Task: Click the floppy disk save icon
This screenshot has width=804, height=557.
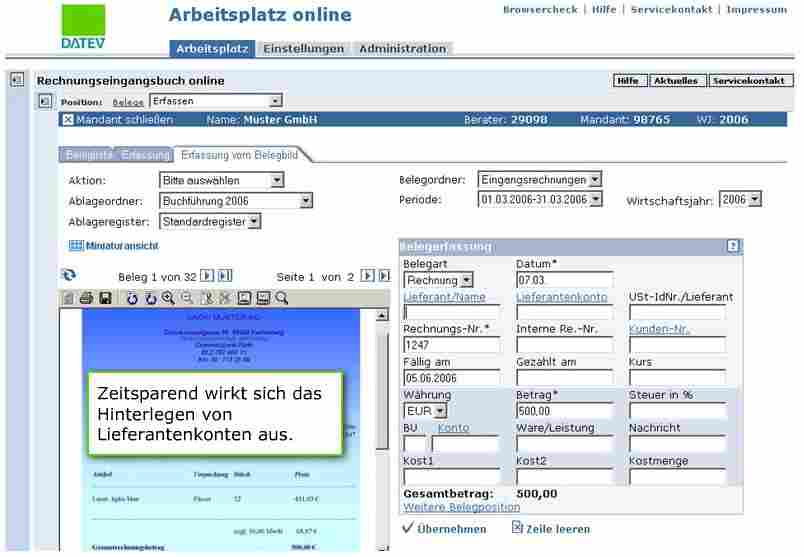Action: pos(105,298)
